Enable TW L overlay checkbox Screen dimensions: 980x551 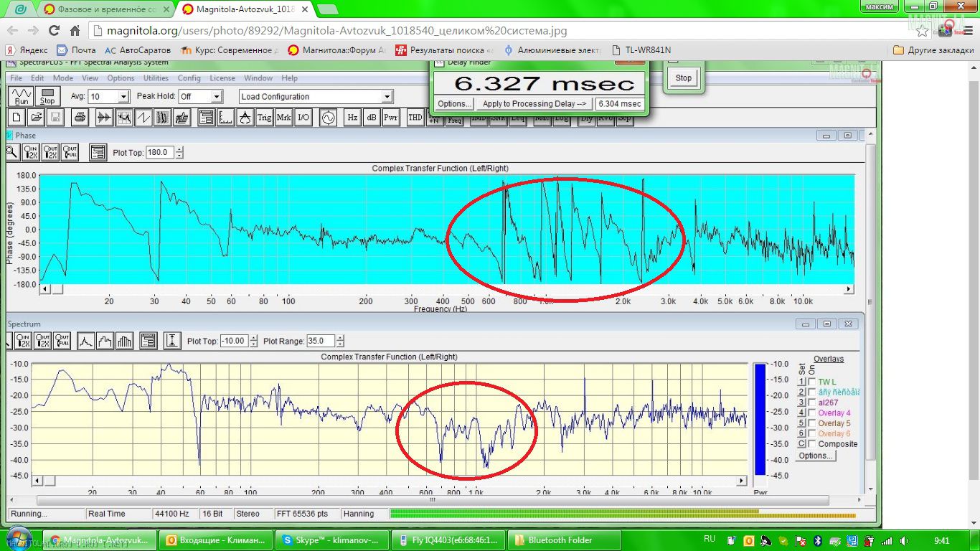pos(812,382)
